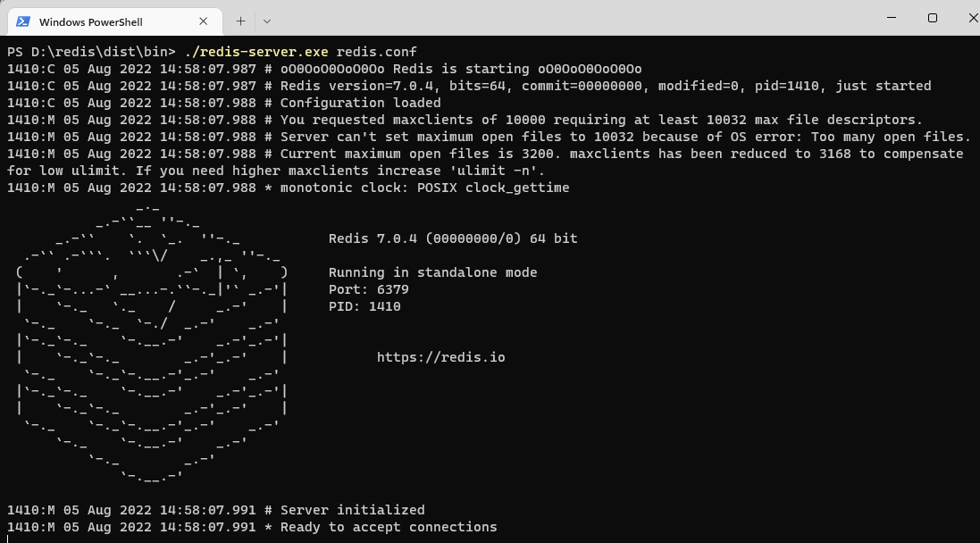Click the PowerShell icon in the tab
Viewport: 980px width, 543px height.
(x=22, y=21)
